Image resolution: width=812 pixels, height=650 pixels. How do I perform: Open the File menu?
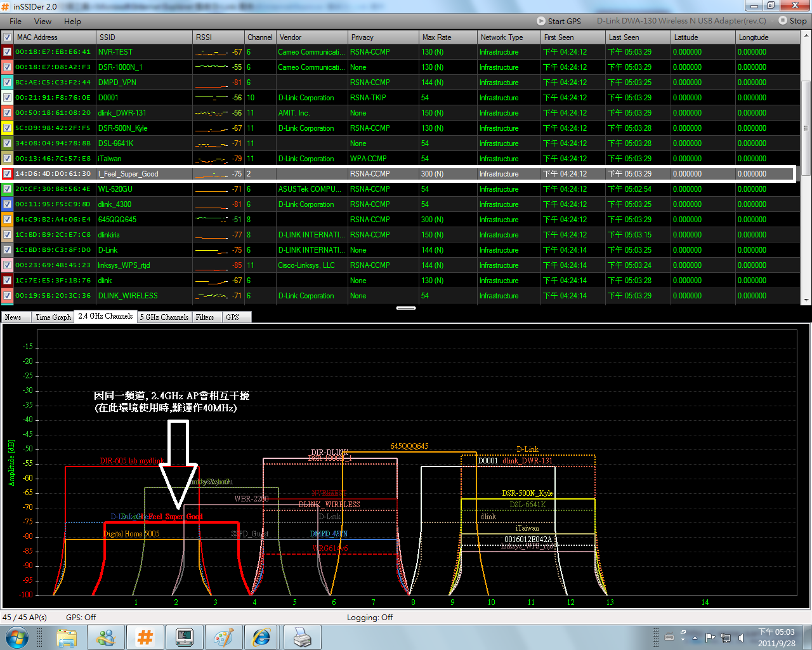coord(15,21)
